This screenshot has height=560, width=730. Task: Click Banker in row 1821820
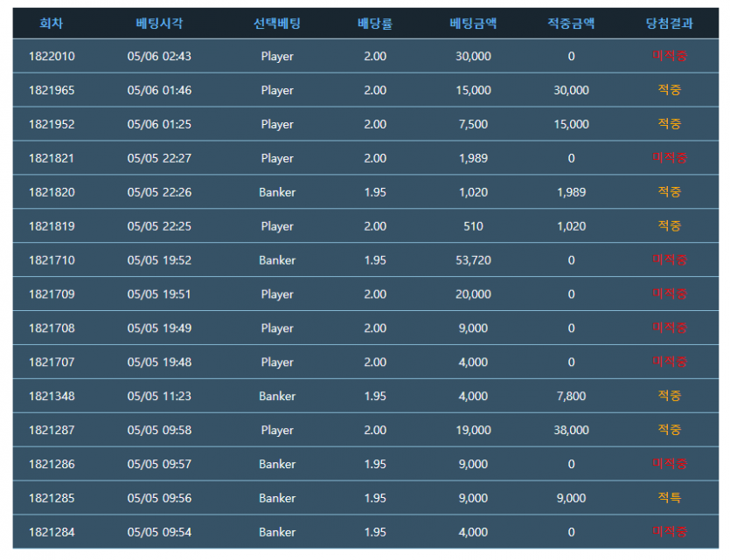[277, 192]
